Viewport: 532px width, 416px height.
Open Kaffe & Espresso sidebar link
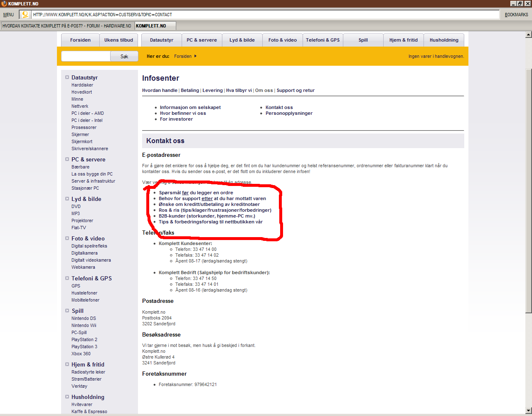(89, 411)
